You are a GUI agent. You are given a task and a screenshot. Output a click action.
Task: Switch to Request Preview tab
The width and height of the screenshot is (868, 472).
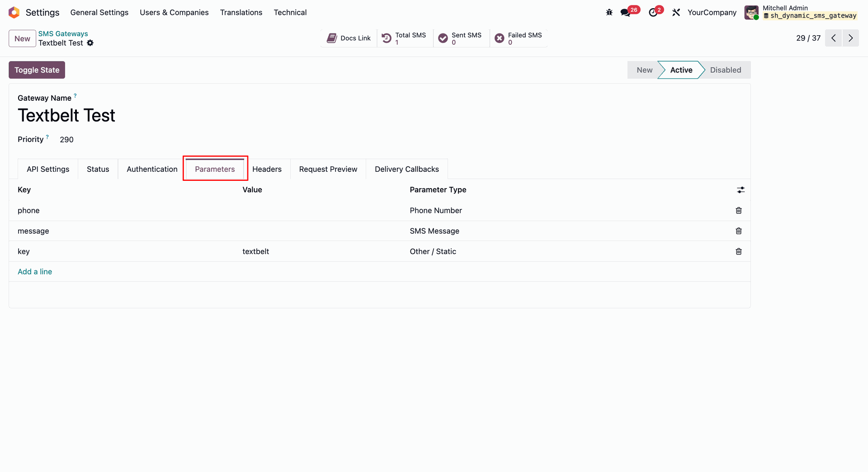328,169
